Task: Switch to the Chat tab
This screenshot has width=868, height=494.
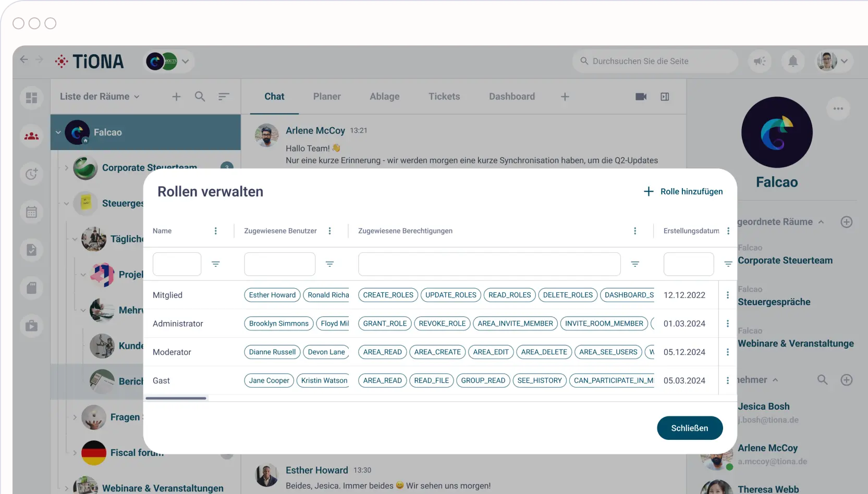Action: tap(274, 96)
